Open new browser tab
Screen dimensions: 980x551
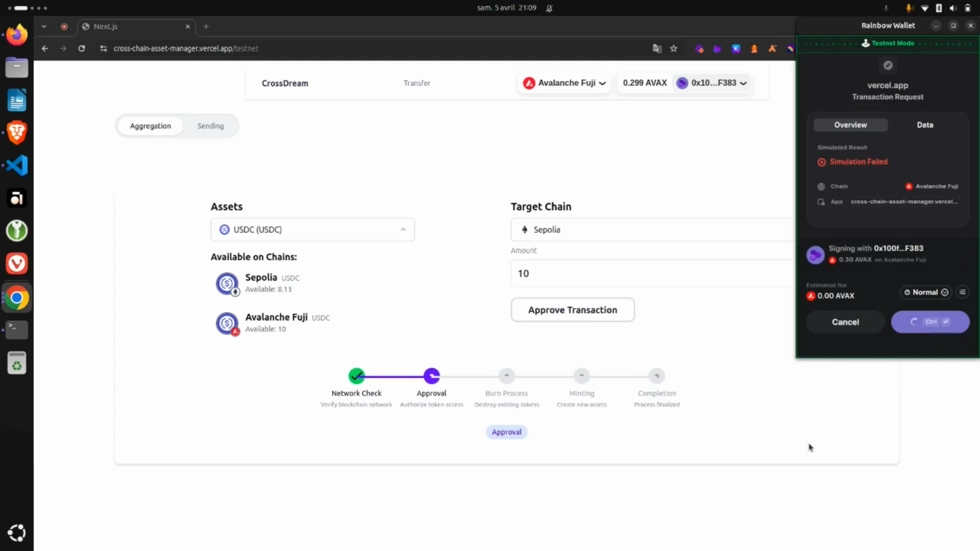206,27
